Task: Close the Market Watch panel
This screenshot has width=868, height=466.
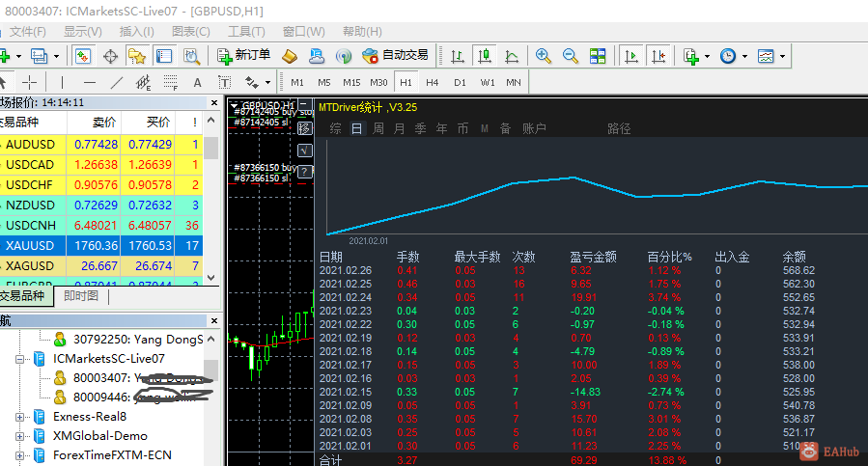Action: [x=214, y=102]
